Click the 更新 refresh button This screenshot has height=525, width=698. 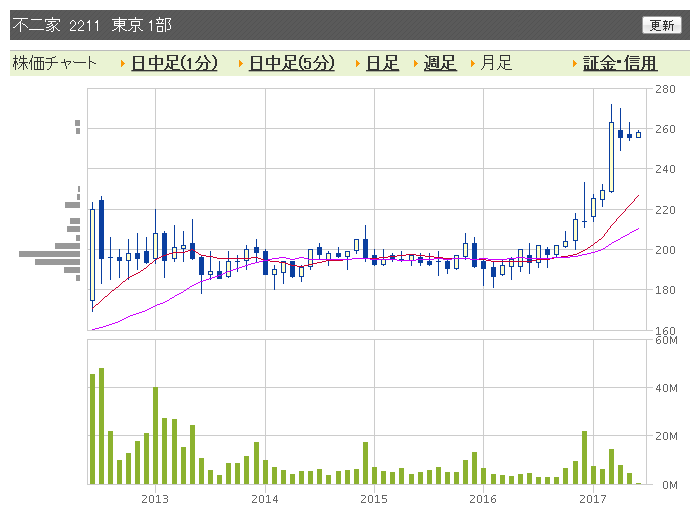click(x=661, y=25)
